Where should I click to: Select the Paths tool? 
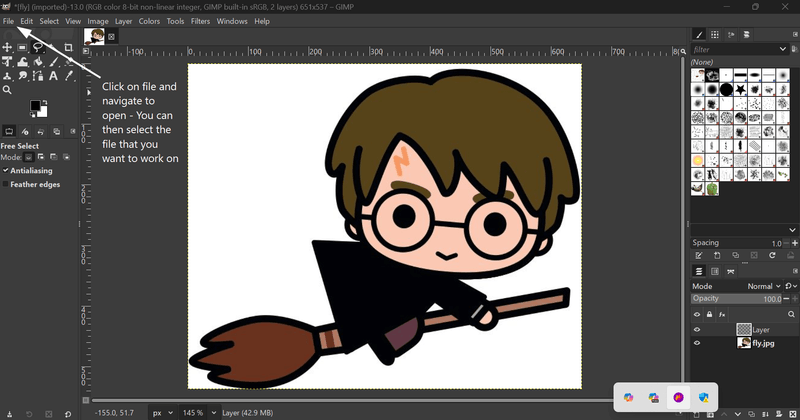tap(38, 76)
